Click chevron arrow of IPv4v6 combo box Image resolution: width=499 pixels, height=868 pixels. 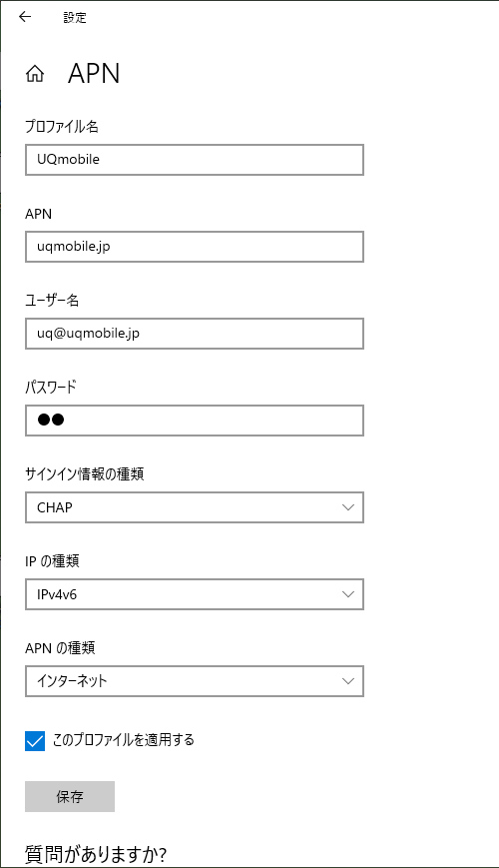click(x=348, y=594)
